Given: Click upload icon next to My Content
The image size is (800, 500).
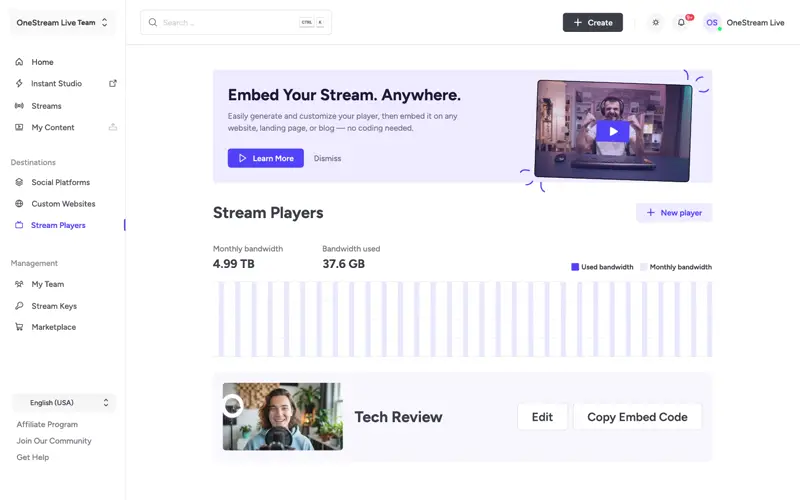Looking at the screenshot, I should (113, 127).
